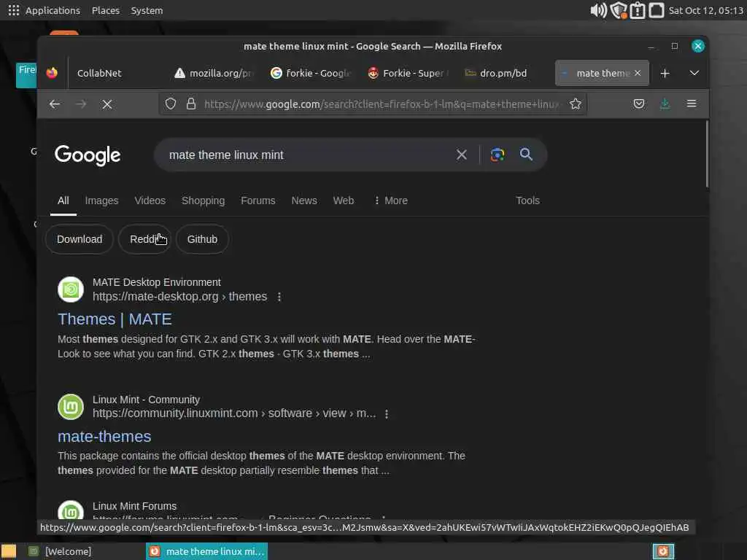747x560 pixels.
Task: Click inside the Google search input field
Action: [305, 155]
